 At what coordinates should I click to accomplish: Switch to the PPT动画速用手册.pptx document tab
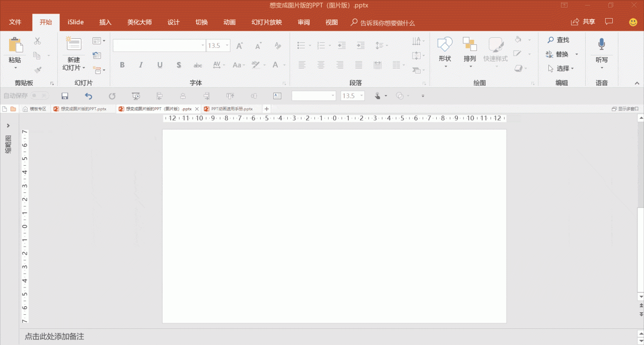point(231,109)
